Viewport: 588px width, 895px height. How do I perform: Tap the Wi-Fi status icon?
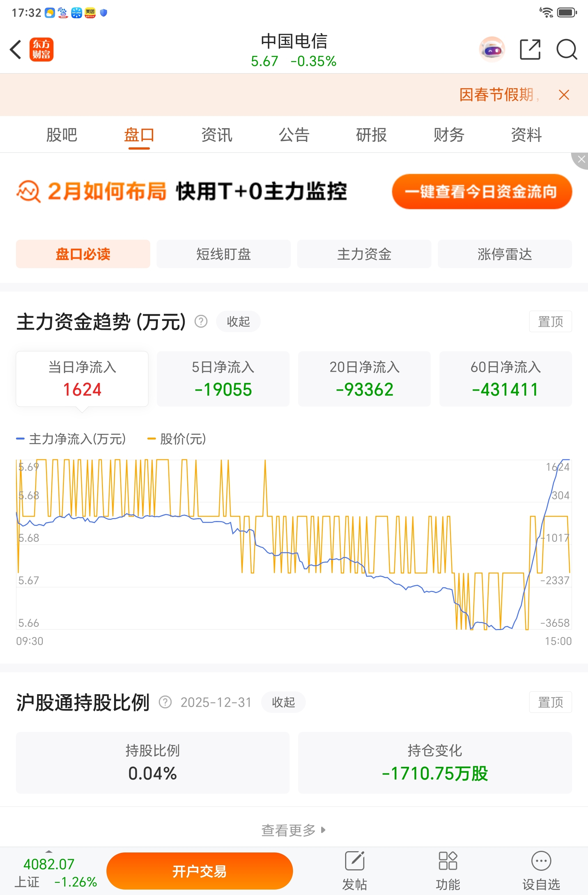click(546, 12)
